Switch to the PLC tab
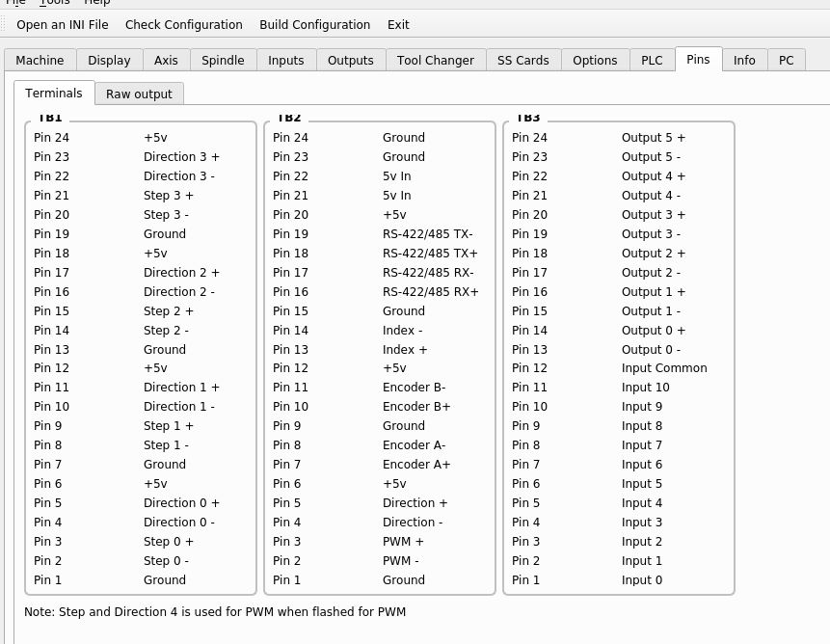Image resolution: width=830 pixels, height=644 pixels. pyautogui.click(x=652, y=61)
